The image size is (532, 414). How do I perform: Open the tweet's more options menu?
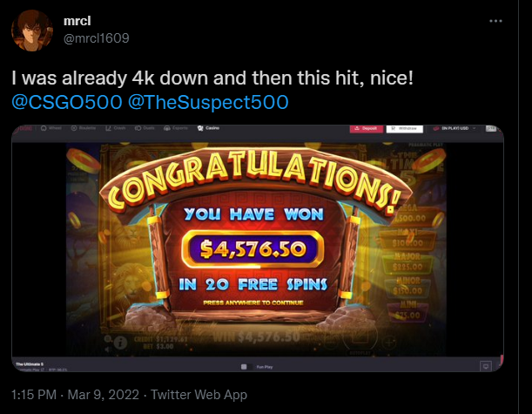495,21
